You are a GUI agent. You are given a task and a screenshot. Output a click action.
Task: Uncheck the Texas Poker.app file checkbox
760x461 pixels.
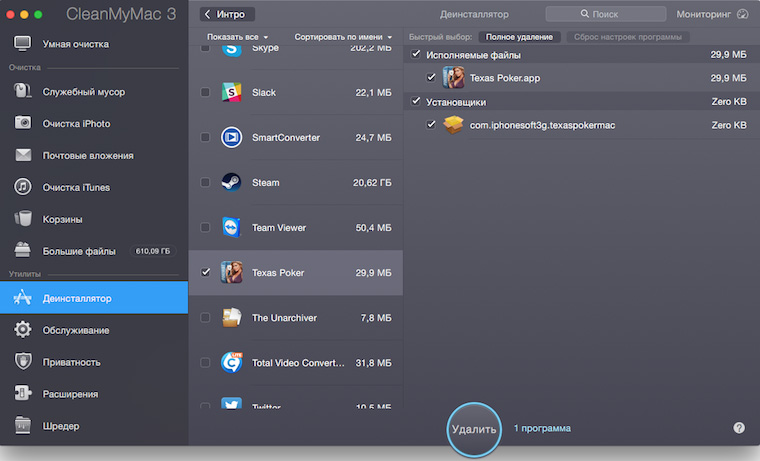click(x=431, y=78)
